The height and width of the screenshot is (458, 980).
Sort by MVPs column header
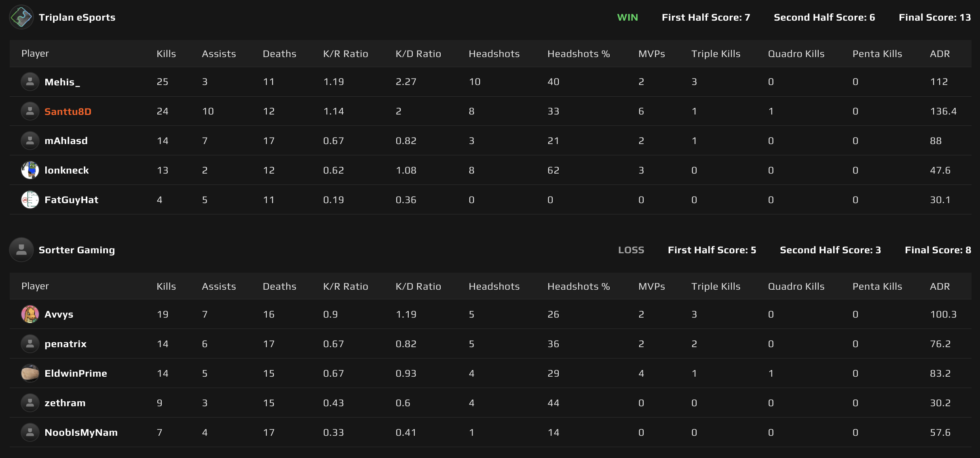click(x=651, y=53)
